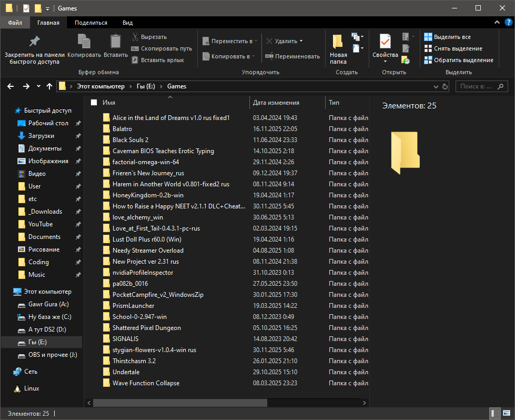Click the Paste clipboard icon
Viewport: 515px width, 420px height.
click(116, 42)
